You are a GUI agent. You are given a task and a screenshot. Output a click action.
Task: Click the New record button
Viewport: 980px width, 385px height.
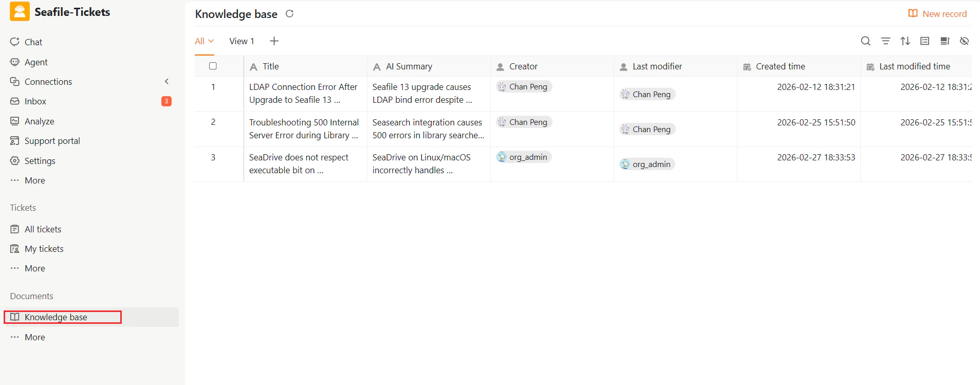[x=937, y=14]
